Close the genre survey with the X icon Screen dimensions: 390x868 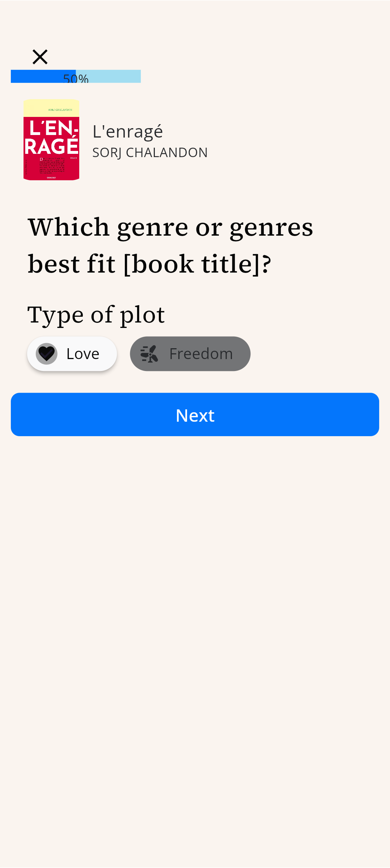click(x=40, y=57)
